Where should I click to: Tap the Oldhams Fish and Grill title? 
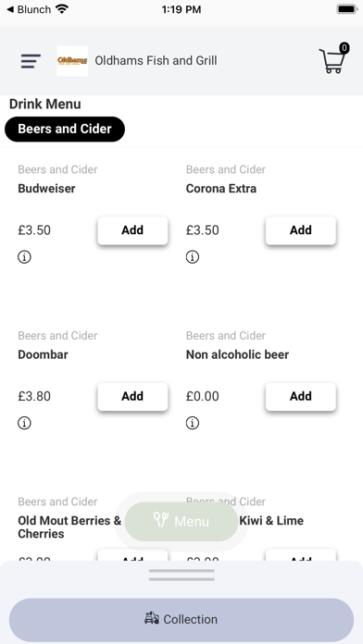pos(156,61)
